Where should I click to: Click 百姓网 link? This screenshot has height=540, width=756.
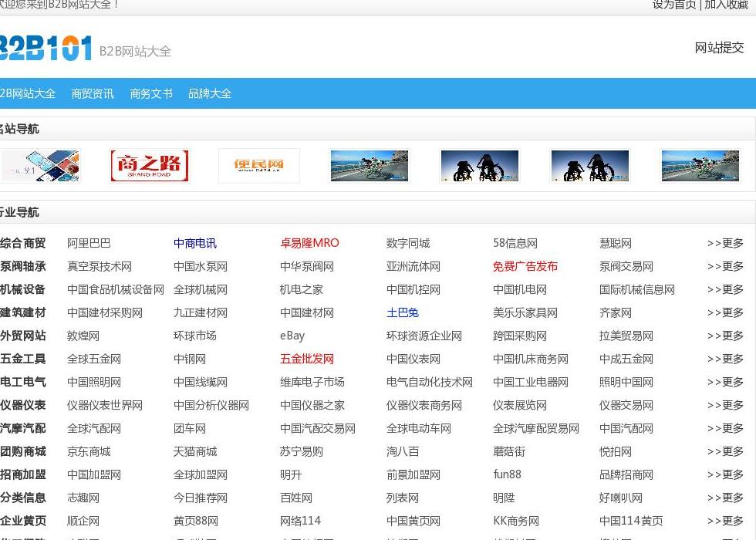coord(296,498)
